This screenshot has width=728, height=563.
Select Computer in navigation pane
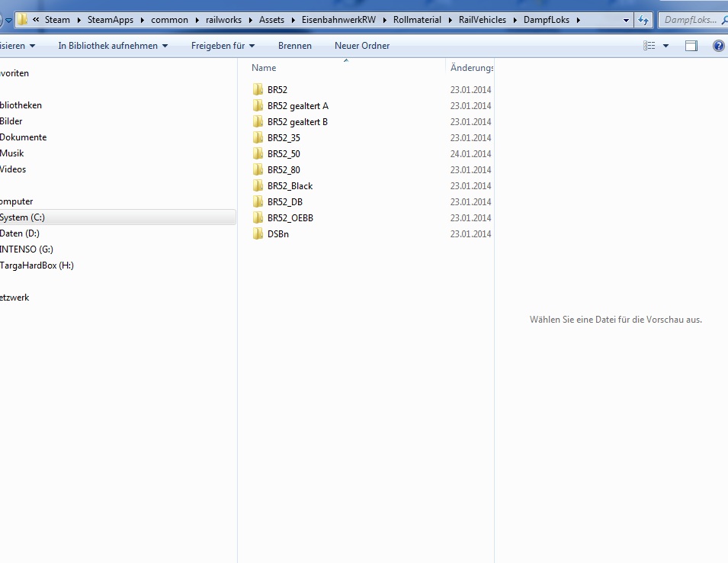(16, 201)
